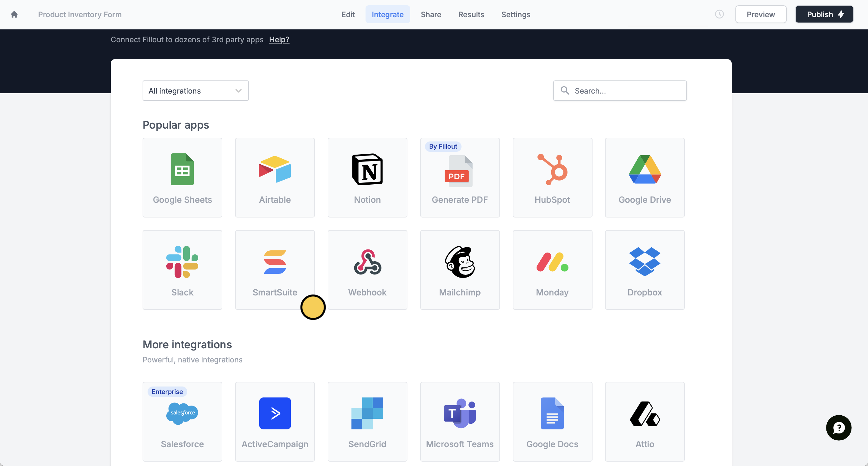The image size is (868, 466).
Task: Switch to the Edit tab
Action: pos(348,14)
